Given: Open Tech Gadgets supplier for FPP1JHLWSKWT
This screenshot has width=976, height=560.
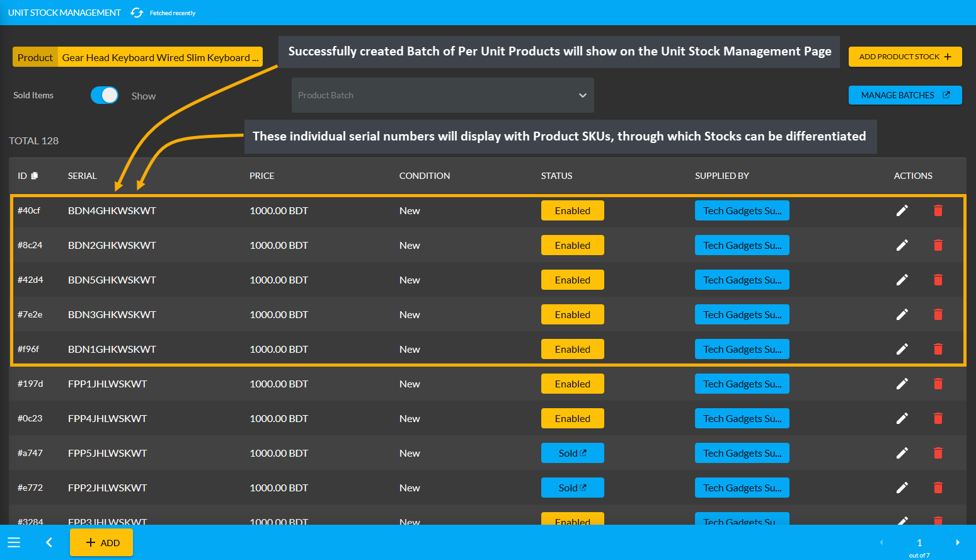Looking at the screenshot, I should click(x=742, y=384).
